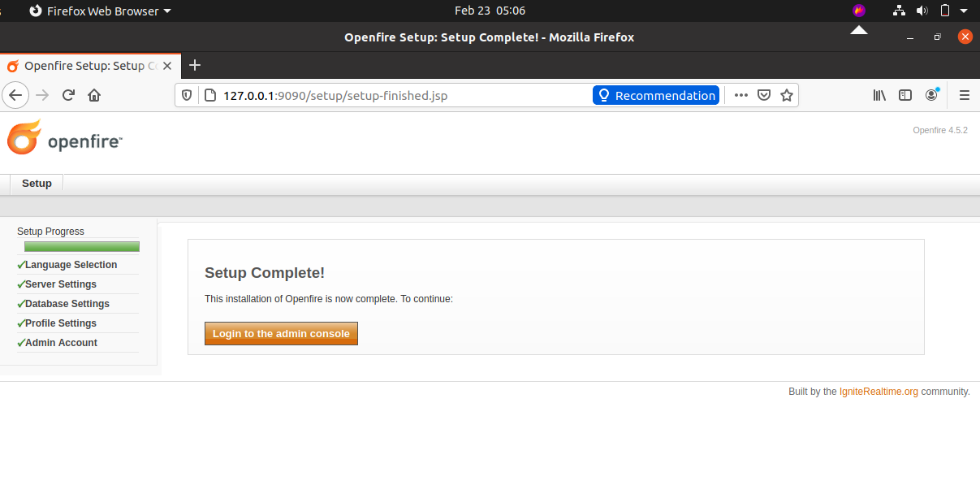Screen dimensions: 980x481
Task: Click the purple tray indicator icon
Action: click(x=858, y=11)
